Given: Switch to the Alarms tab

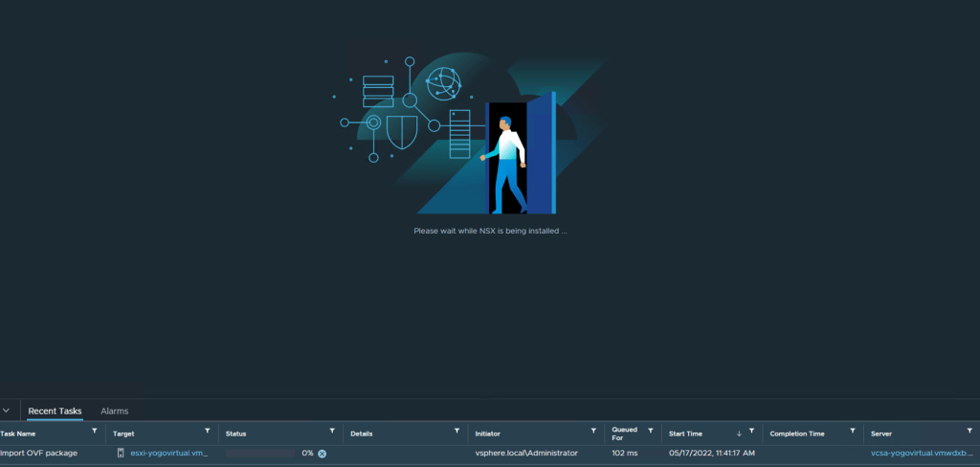Looking at the screenshot, I should click(114, 411).
